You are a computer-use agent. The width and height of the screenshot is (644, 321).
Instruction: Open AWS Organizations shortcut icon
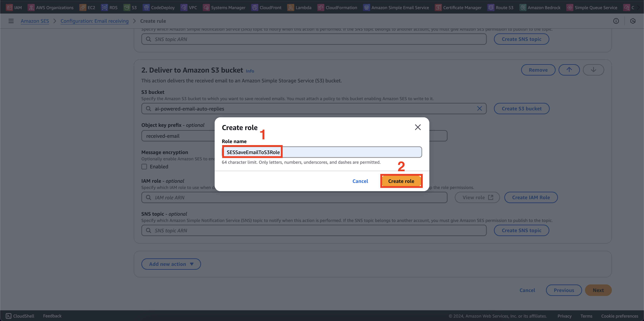point(31,8)
